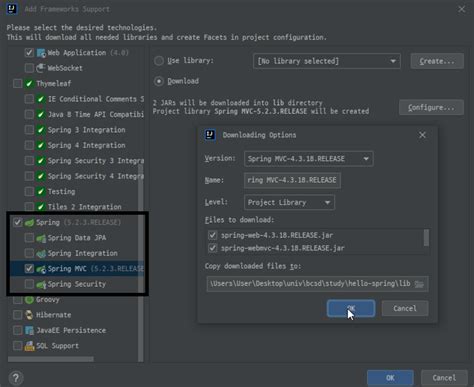
Task: Select the Use library radio button
Action: [159, 61]
